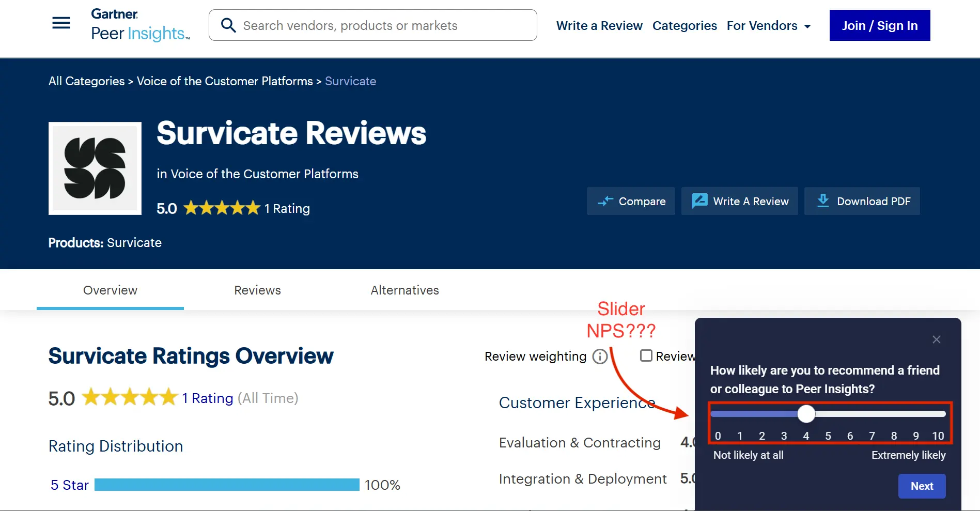Click the Gartner Peer Insights logo

pos(141,25)
